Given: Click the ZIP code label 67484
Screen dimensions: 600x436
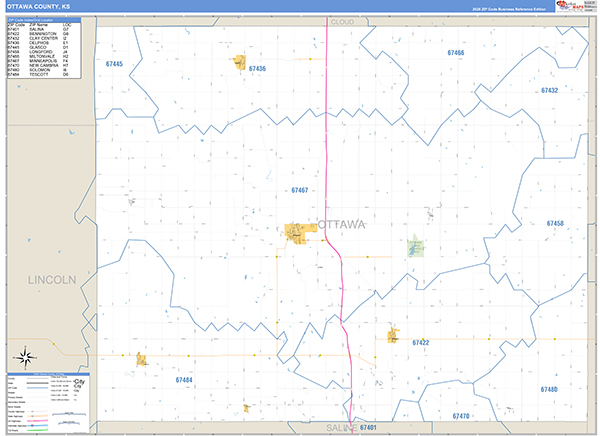Looking at the screenshot, I should [184, 380].
